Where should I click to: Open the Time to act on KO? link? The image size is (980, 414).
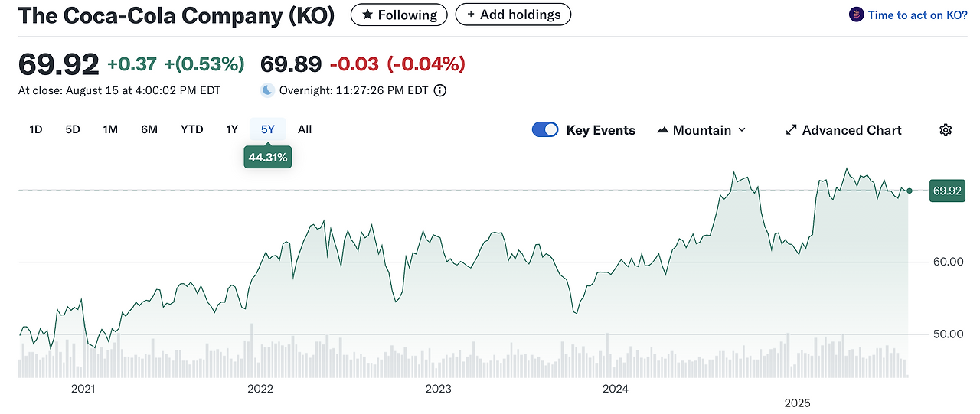click(x=917, y=15)
